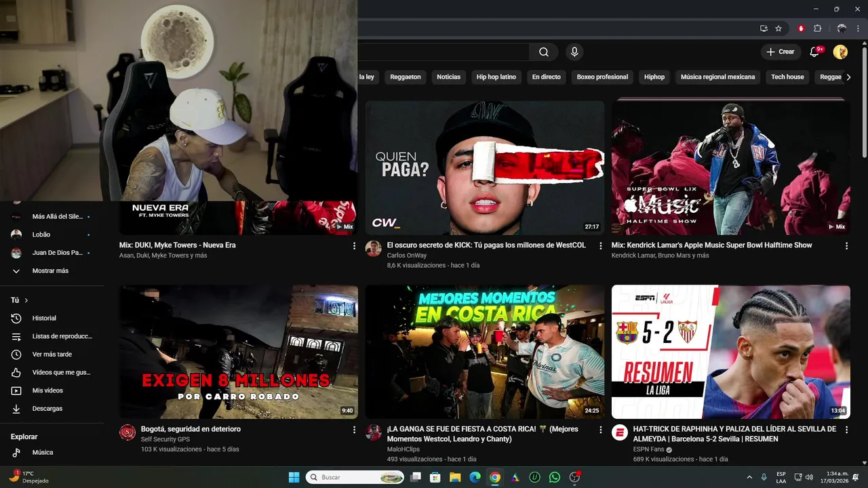Viewport: 868px width, 488px height.
Task: Open taskbar volume control
Action: tap(809, 477)
